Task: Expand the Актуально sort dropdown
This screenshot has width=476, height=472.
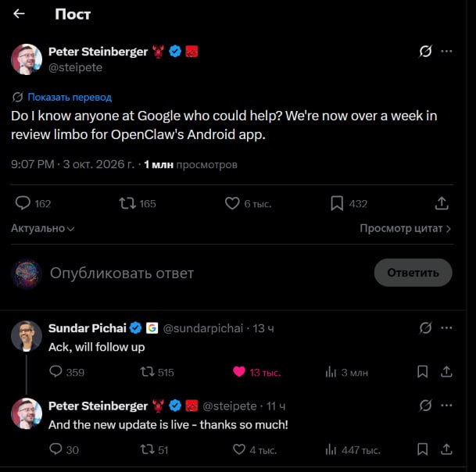Action: [x=43, y=228]
